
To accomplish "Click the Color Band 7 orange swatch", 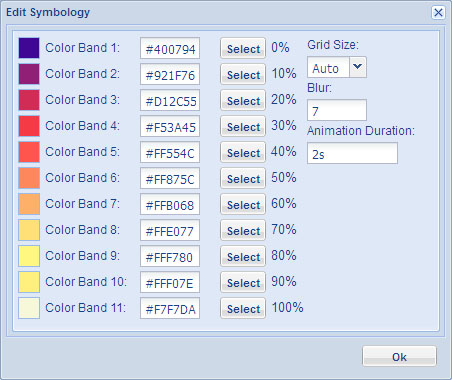I will click(x=29, y=204).
